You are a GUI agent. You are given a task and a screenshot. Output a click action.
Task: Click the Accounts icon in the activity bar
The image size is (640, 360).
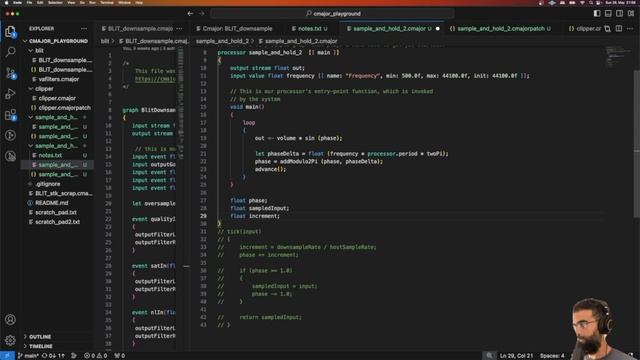tap(10, 320)
